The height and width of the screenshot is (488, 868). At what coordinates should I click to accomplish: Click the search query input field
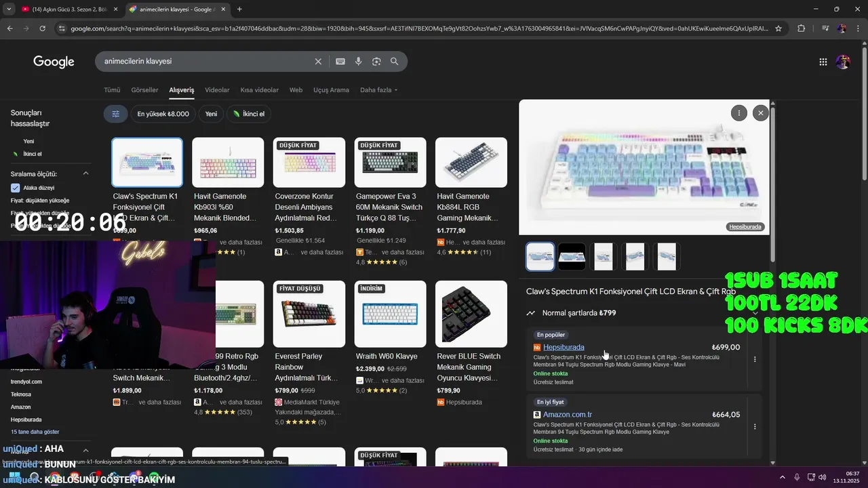click(x=207, y=61)
